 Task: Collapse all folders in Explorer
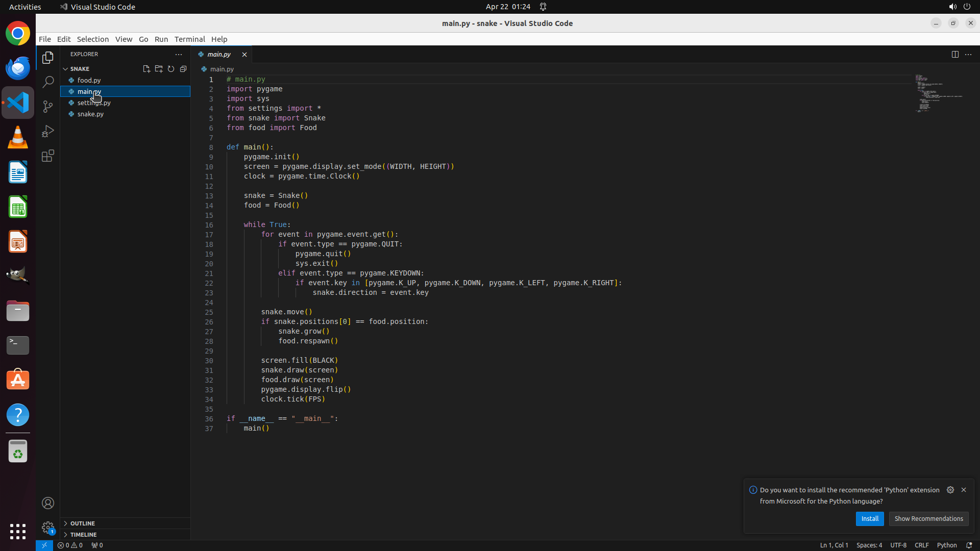183,69
